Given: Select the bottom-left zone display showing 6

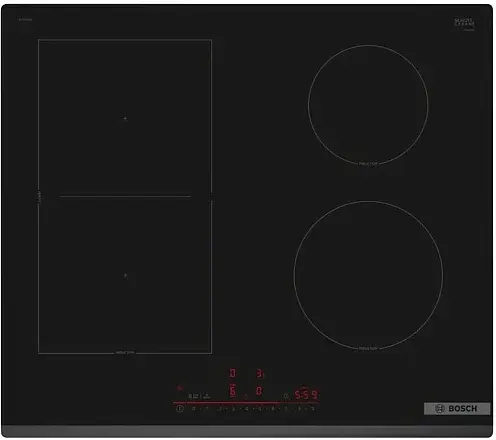Looking at the screenshot, I should click(232, 391).
